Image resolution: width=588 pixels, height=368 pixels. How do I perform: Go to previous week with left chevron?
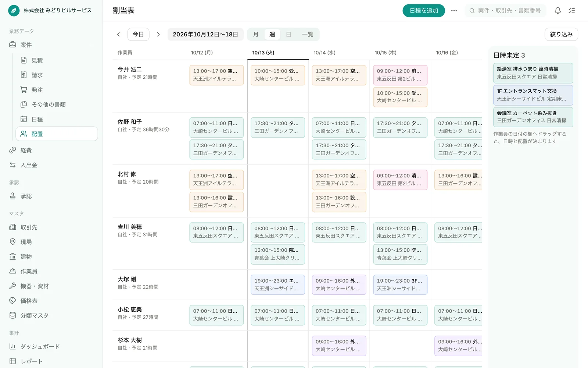pyautogui.click(x=118, y=34)
